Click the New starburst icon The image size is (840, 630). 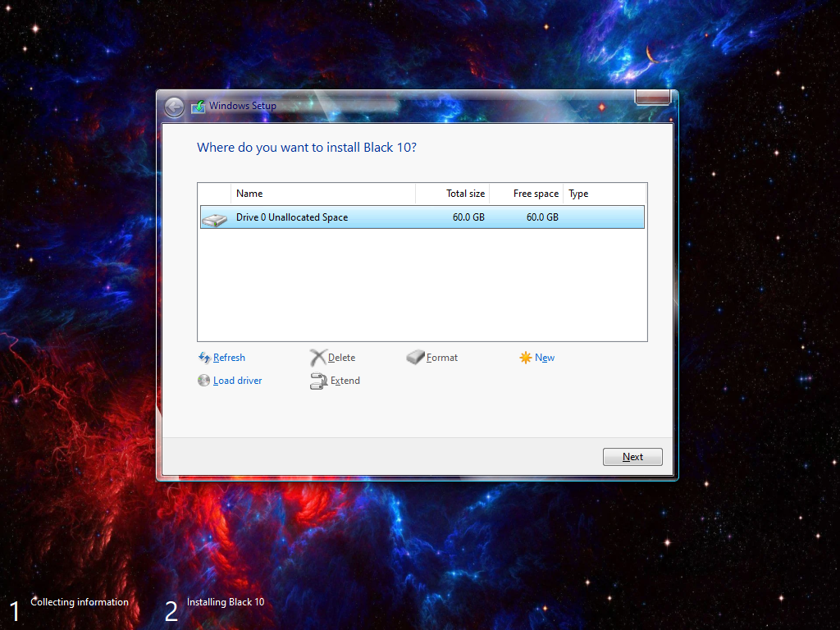click(526, 358)
